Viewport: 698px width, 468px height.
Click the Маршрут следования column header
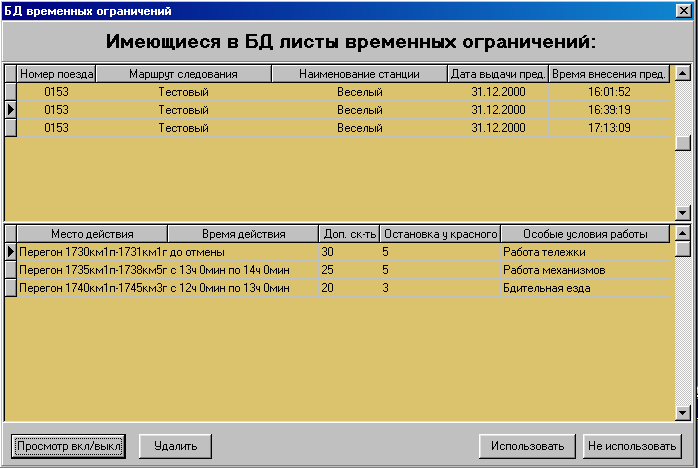pos(183,74)
